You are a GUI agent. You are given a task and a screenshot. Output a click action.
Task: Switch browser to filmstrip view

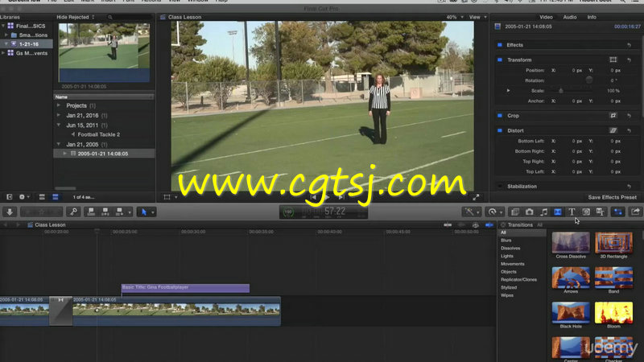[42, 197]
